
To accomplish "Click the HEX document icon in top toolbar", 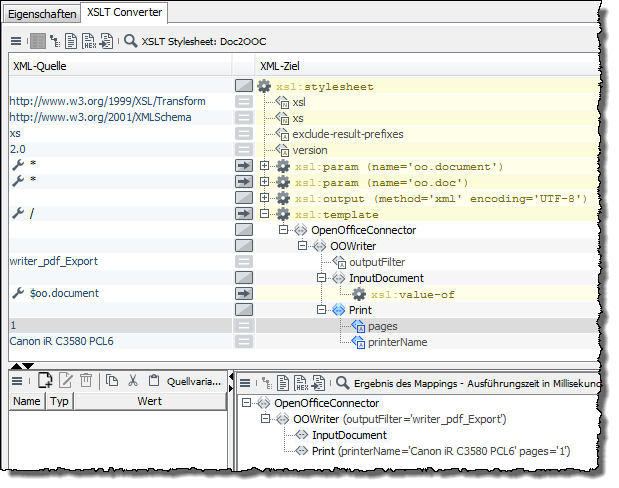I will pyautogui.click(x=89, y=42).
